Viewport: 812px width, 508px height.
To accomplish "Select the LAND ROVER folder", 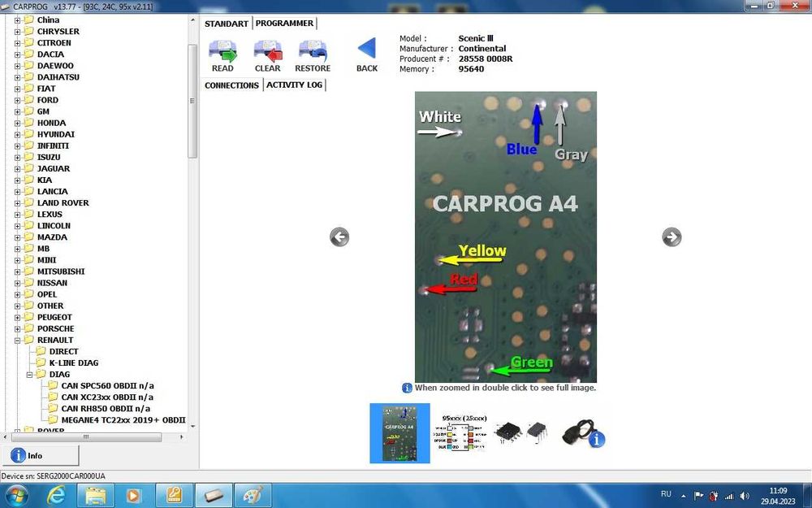I will pos(63,202).
